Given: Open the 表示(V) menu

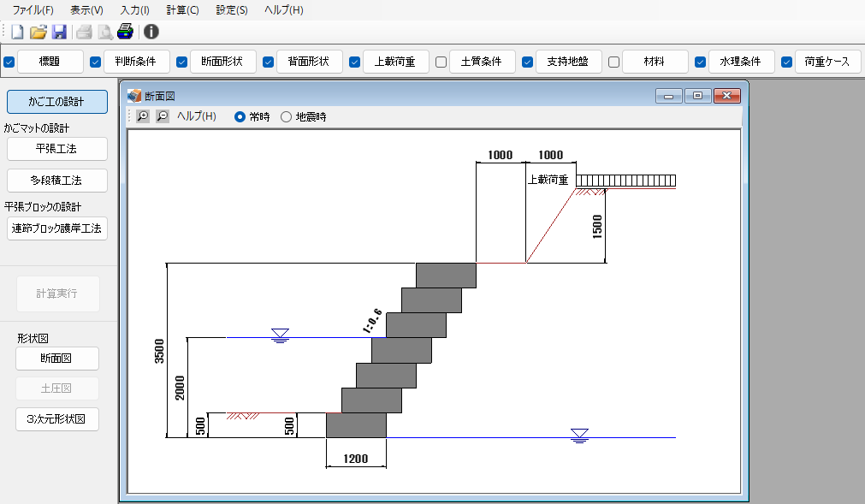Looking at the screenshot, I should coord(86,10).
